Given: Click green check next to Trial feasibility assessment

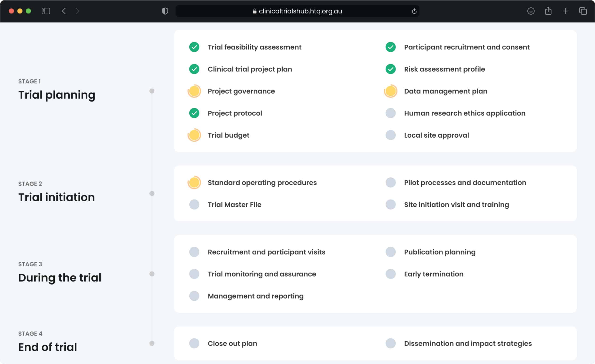Looking at the screenshot, I should pyautogui.click(x=194, y=47).
